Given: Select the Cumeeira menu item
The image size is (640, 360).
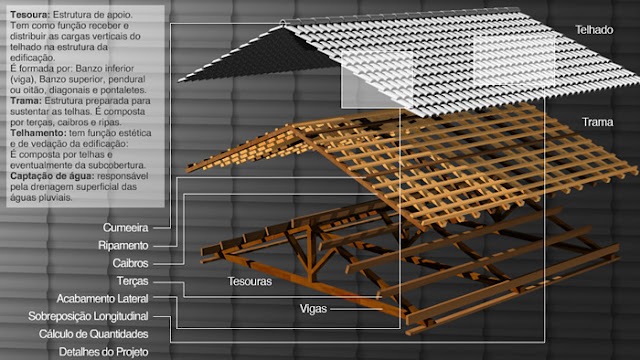Looking at the screenshot, I should coord(125,228).
